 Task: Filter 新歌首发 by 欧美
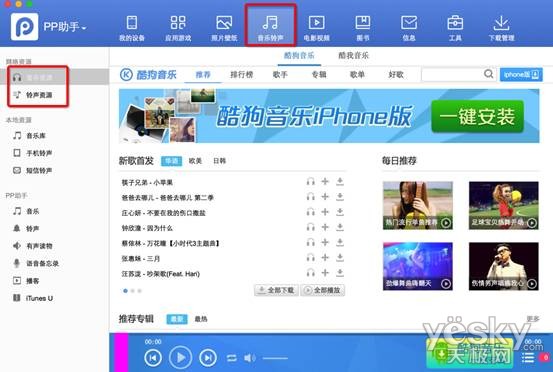195,161
